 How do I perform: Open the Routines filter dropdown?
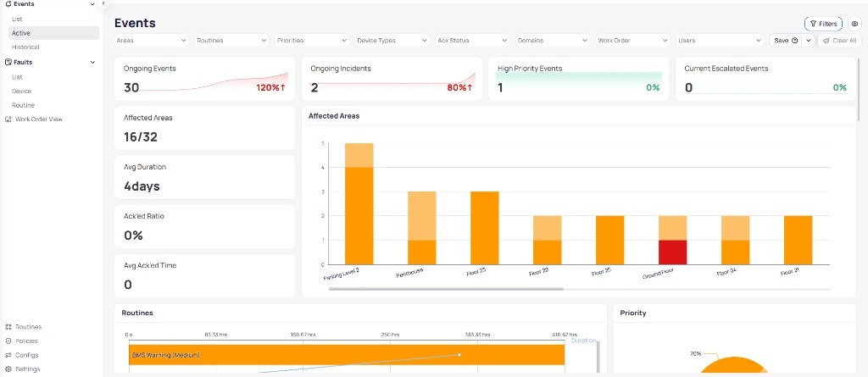232,41
